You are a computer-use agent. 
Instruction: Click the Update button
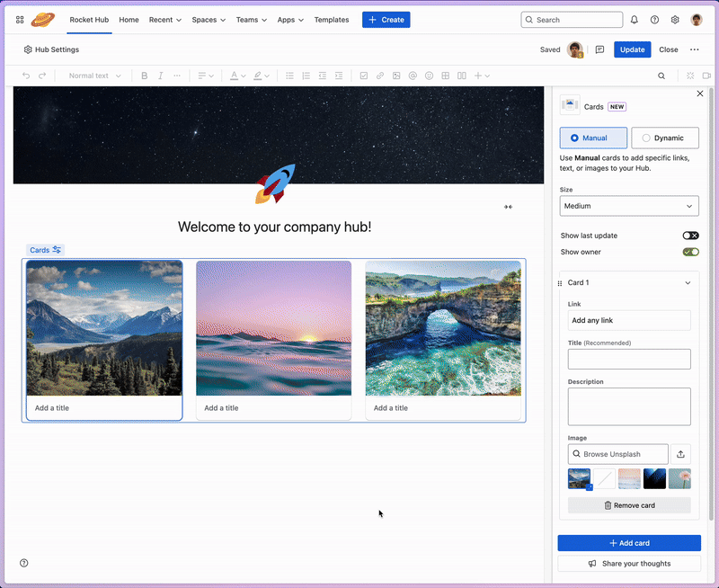coord(633,49)
